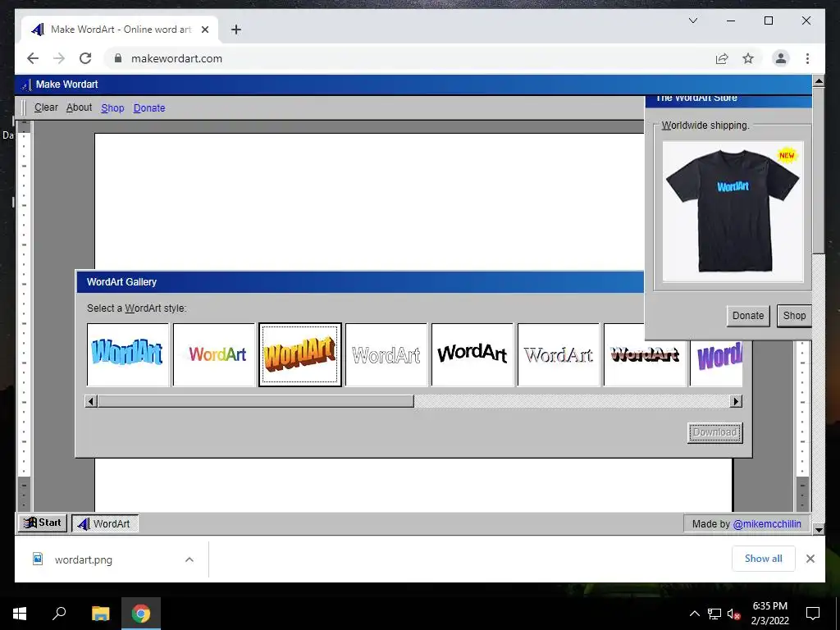Viewport: 840px width, 630px height.
Task: Reload the makewordart.com page
Action: (85, 58)
